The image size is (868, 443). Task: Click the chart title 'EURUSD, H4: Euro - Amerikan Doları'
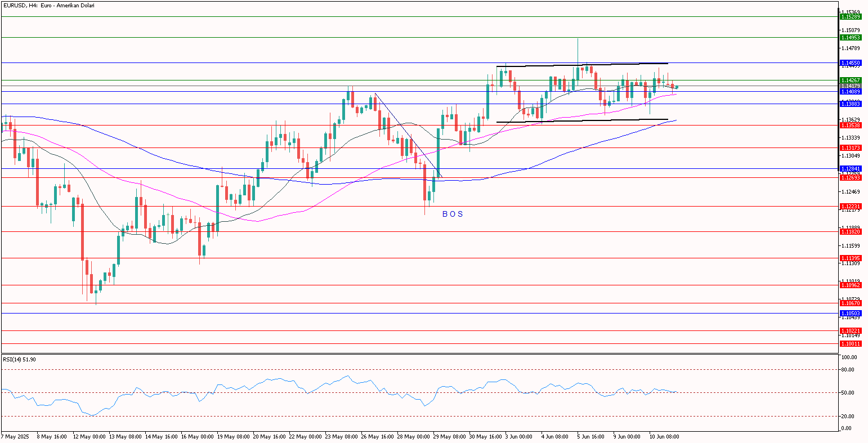click(48, 5)
